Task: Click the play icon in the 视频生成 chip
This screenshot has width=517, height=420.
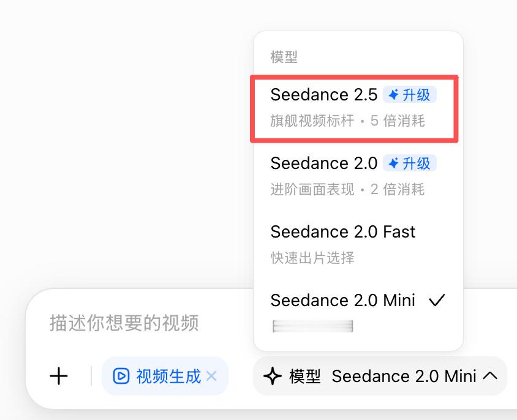Action: coord(121,376)
